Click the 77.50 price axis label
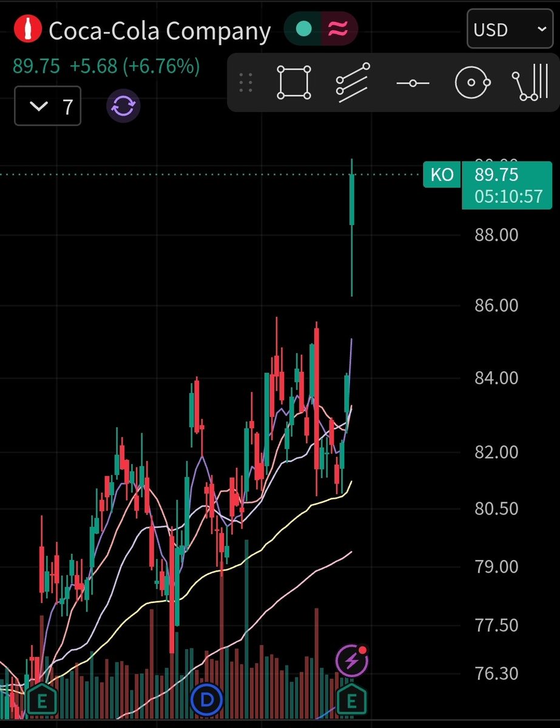 coord(497,625)
